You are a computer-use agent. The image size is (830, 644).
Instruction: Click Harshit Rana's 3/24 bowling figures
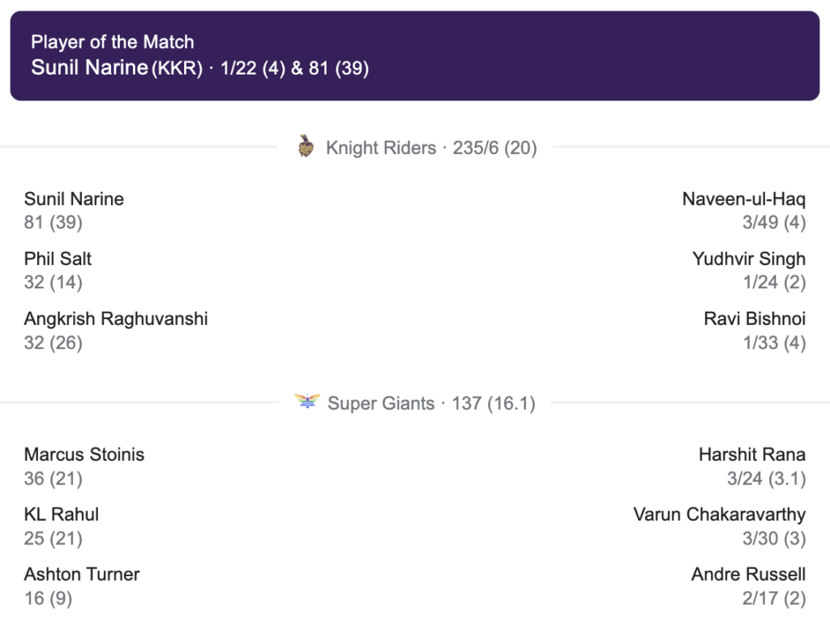click(766, 479)
